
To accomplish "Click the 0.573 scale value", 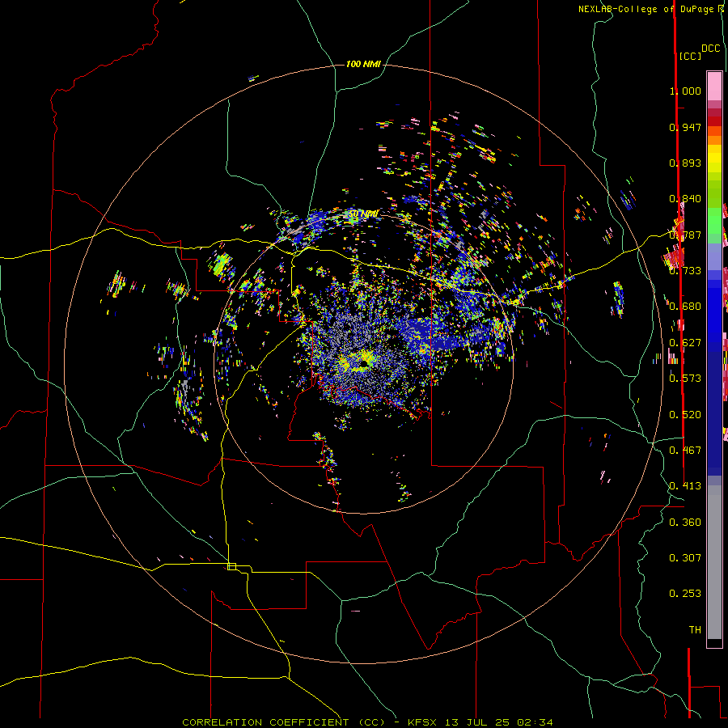I will (685, 378).
